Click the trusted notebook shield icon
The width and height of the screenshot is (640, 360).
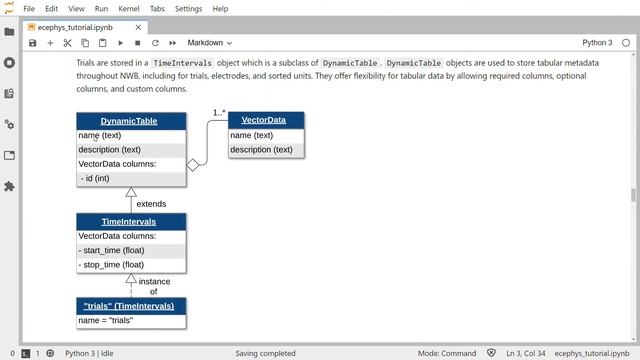tap(491, 353)
